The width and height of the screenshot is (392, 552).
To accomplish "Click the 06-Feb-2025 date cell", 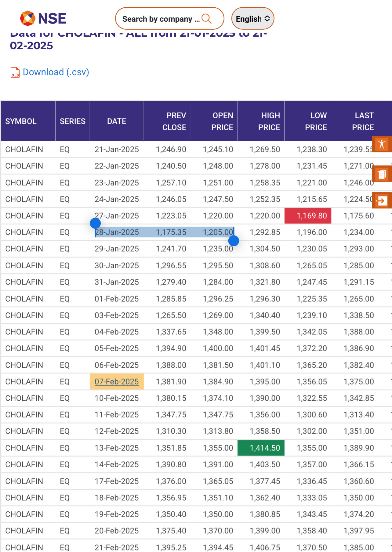I will tap(117, 365).
